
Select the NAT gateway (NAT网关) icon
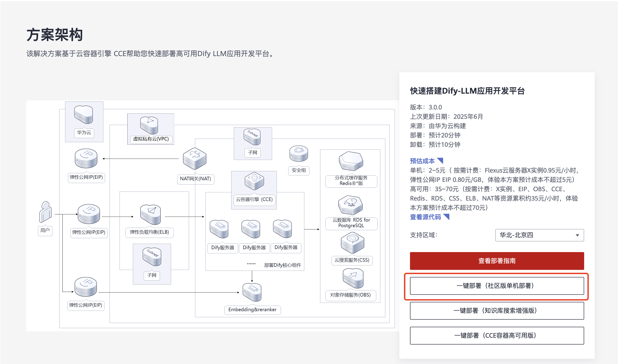tap(195, 159)
